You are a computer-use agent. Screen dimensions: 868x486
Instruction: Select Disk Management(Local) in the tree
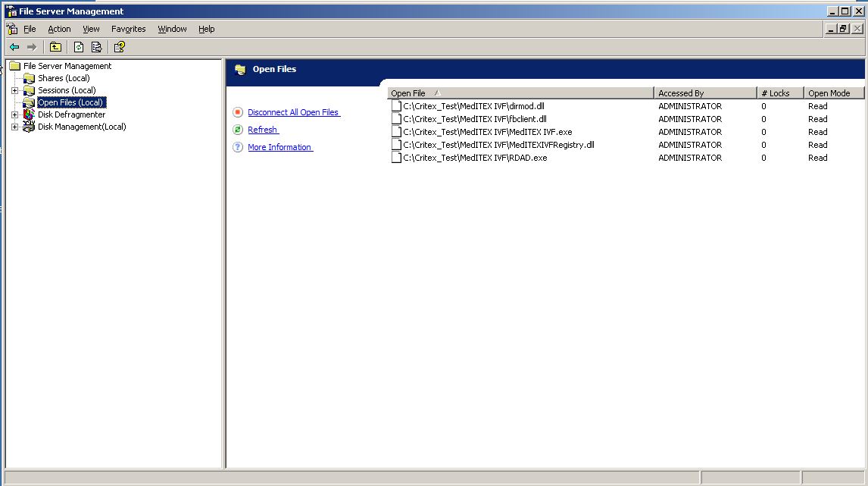[x=82, y=127]
